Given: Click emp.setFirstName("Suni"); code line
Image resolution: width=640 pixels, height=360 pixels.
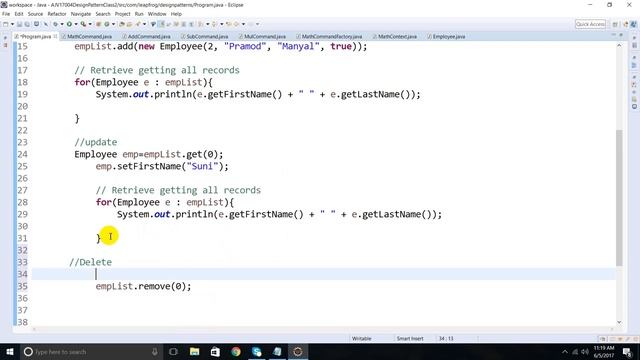Looking at the screenshot, I should point(162,166).
